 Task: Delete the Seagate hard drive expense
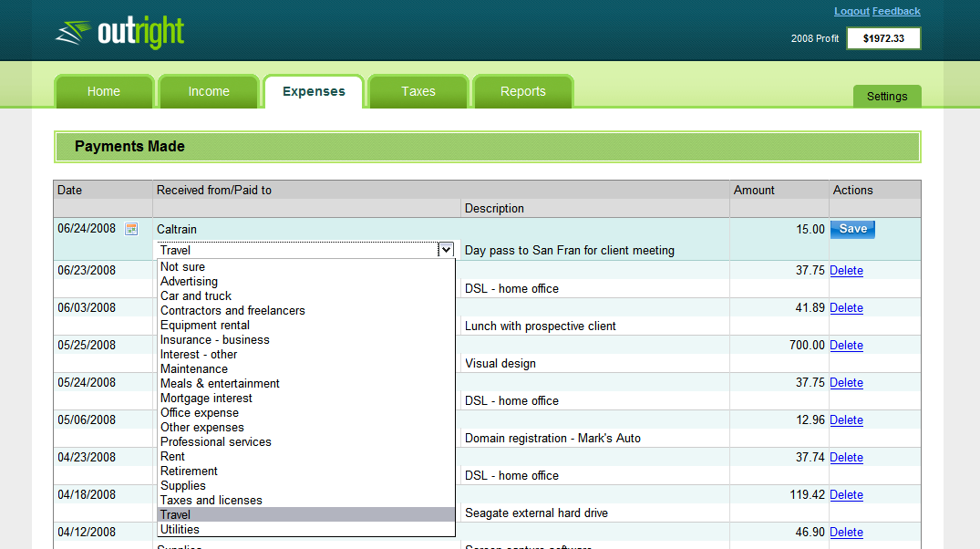pyautogui.click(x=846, y=495)
